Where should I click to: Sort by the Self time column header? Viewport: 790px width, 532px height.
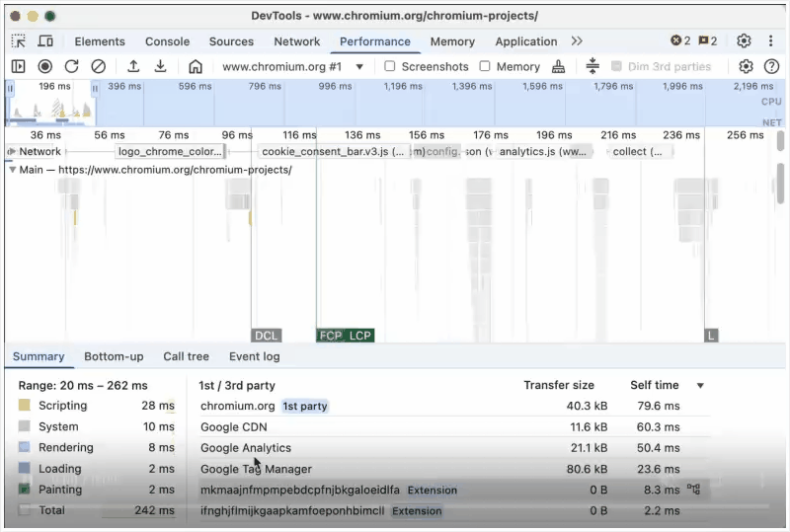click(x=655, y=385)
